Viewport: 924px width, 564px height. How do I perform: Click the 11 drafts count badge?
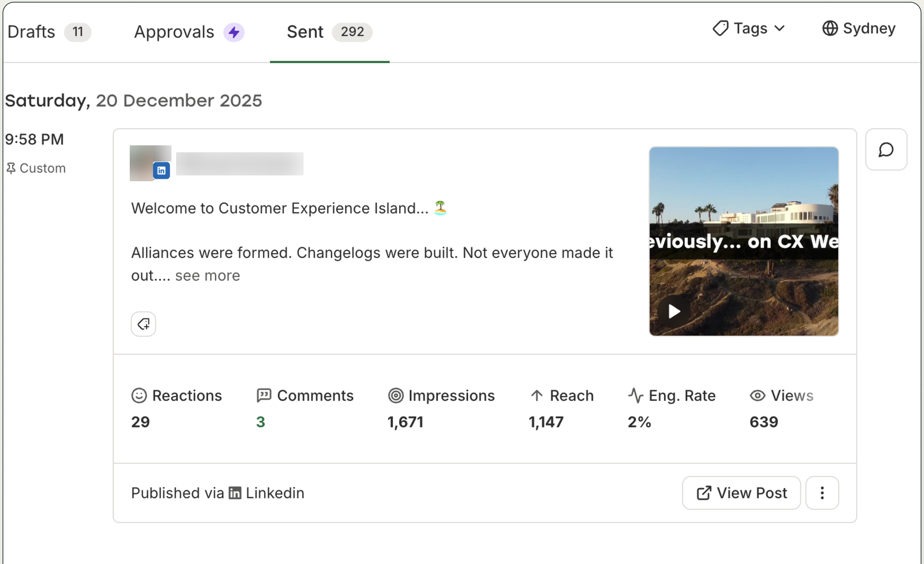click(x=78, y=32)
